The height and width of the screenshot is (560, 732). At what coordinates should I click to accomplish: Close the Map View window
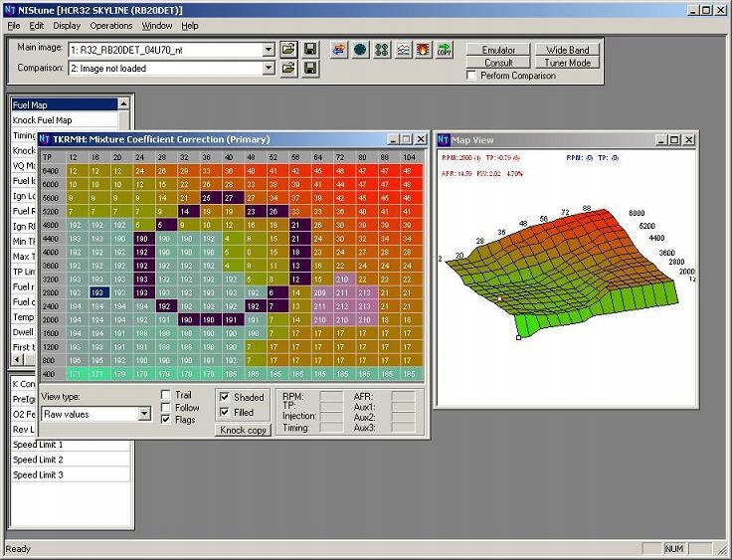pos(689,139)
